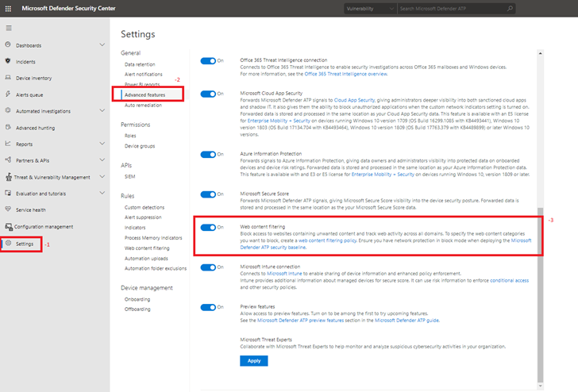The width and height of the screenshot is (578, 392).
Task: Open Auto remediation settings
Action: [143, 105]
